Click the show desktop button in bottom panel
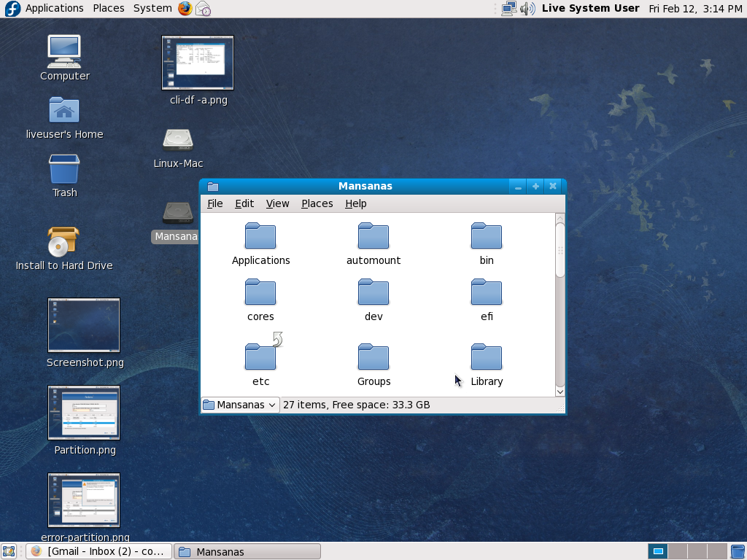The image size is (747, 560). [9, 551]
